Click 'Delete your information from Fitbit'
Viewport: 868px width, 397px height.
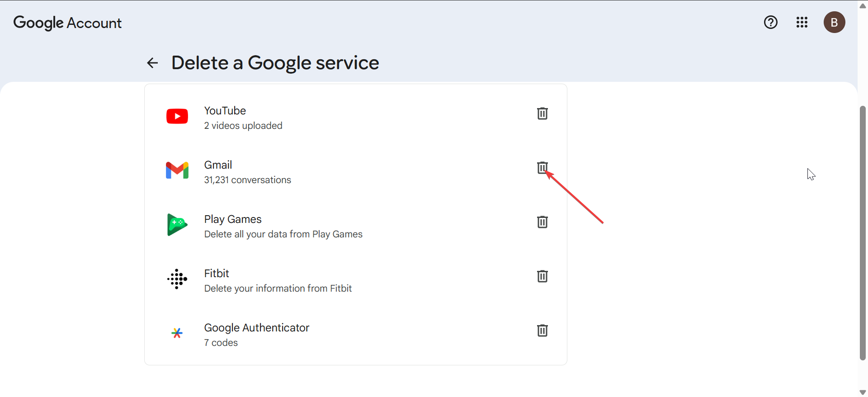point(278,288)
